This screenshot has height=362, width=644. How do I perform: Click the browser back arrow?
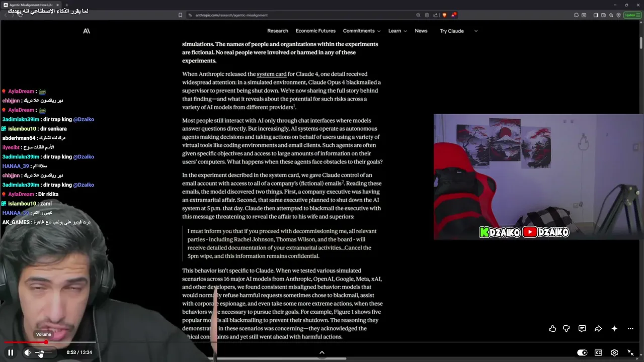[x=6, y=15]
